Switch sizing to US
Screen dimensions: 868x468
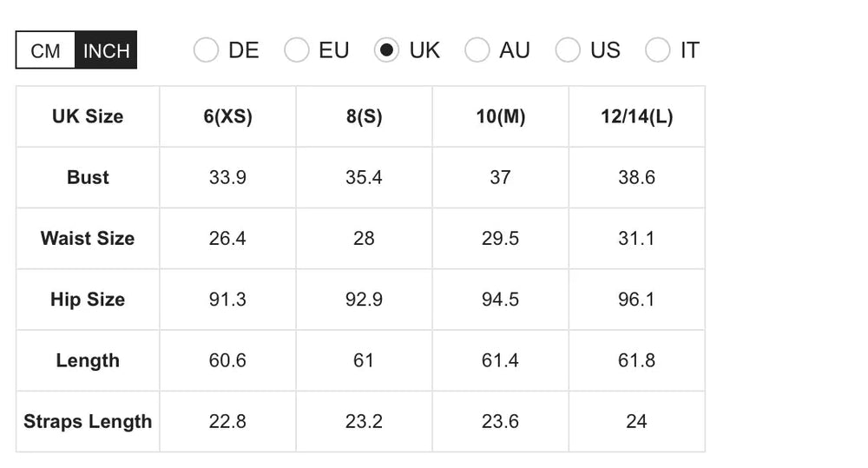tap(568, 50)
